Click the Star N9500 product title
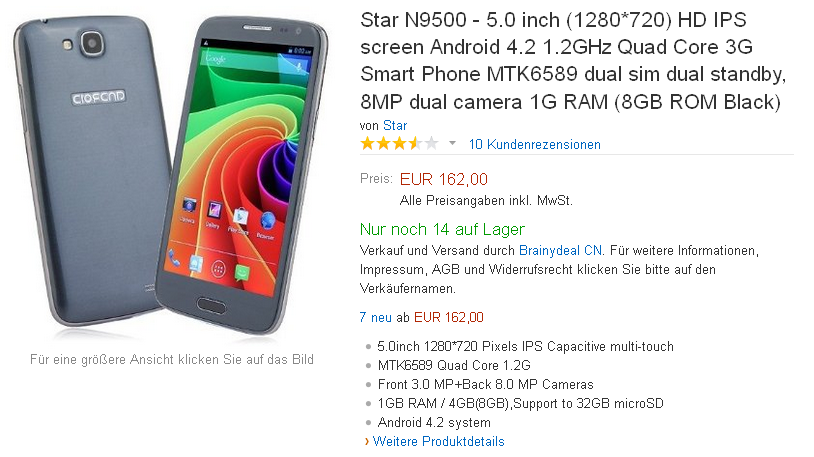This screenshot has width=814, height=457. click(x=573, y=61)
